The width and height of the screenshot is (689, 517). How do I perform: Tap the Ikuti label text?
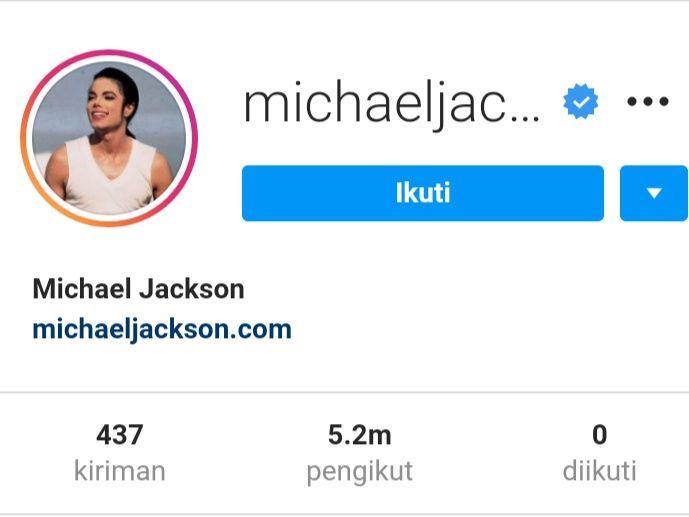click(423, 193)
